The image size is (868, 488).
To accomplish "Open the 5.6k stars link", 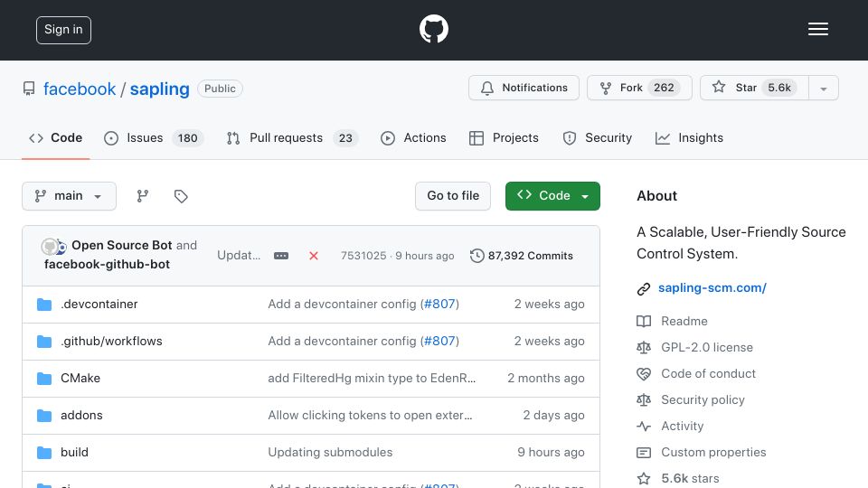I will tap(690, 478).
